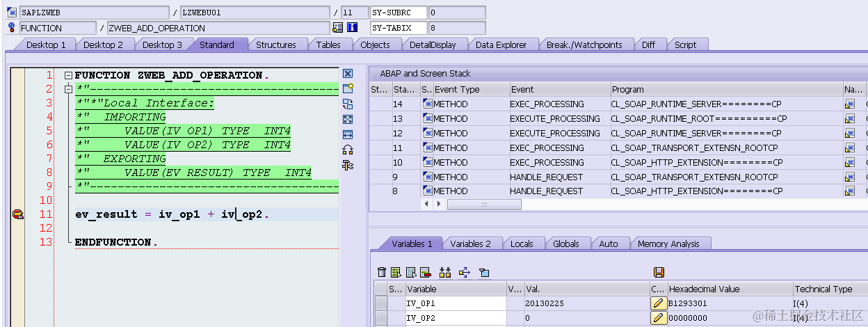Click the program document icon beside SAPLZWEB
The width and height of the screenshot is (868, 327).
pyautogui.click(x=12, y=13)
